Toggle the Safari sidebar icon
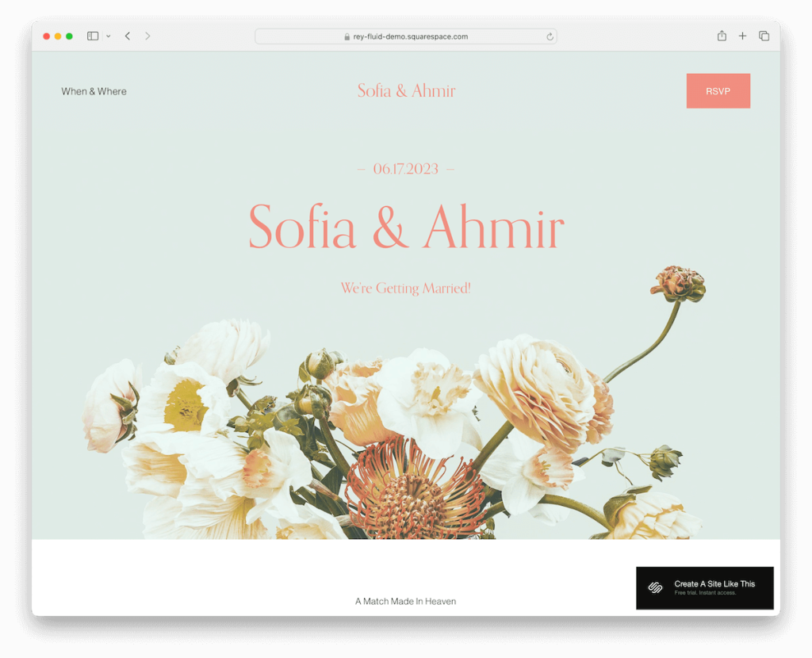The width and height of the screenshot is (812, 658). [93, 36]
